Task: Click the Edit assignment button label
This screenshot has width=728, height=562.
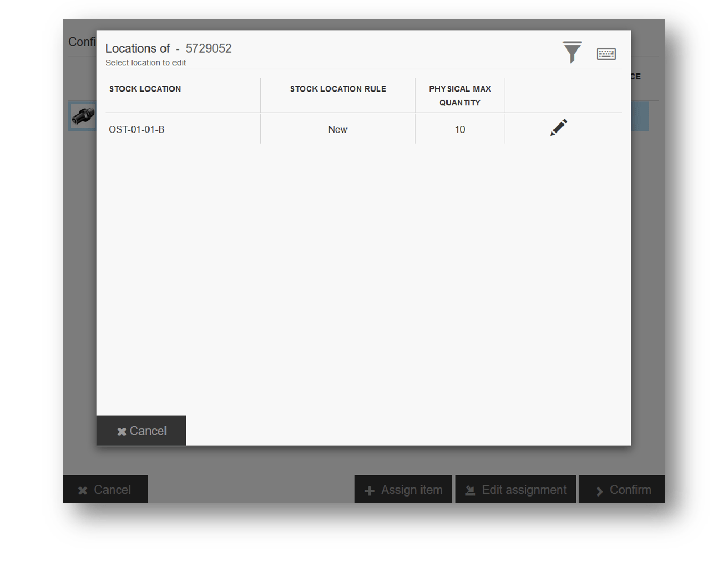Action: 524,490
